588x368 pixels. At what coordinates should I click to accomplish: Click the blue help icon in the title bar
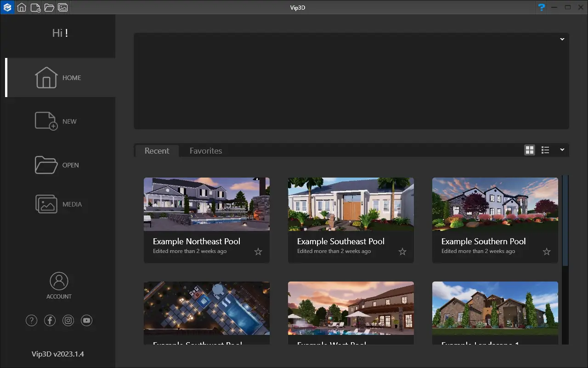tap(541, 7)
